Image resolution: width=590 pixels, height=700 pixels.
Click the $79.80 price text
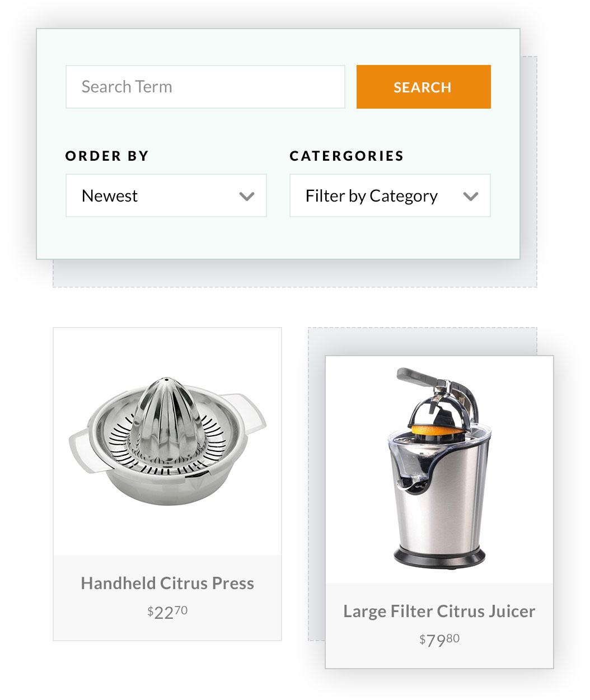point(439,640)
